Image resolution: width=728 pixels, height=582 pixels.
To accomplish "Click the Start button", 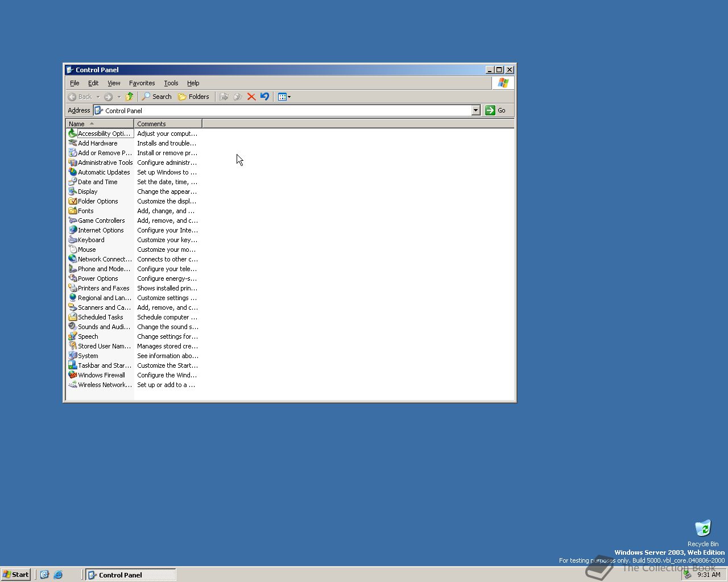I will [16, 575].
